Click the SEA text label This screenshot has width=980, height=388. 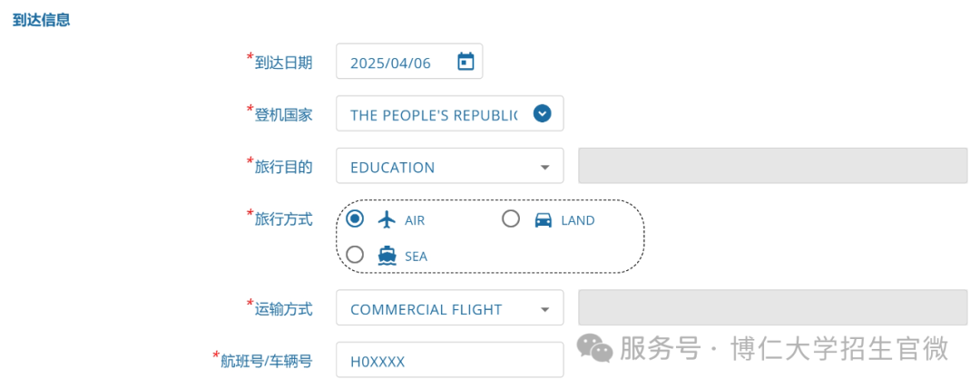pyautogui.click(x=416, y=257)
